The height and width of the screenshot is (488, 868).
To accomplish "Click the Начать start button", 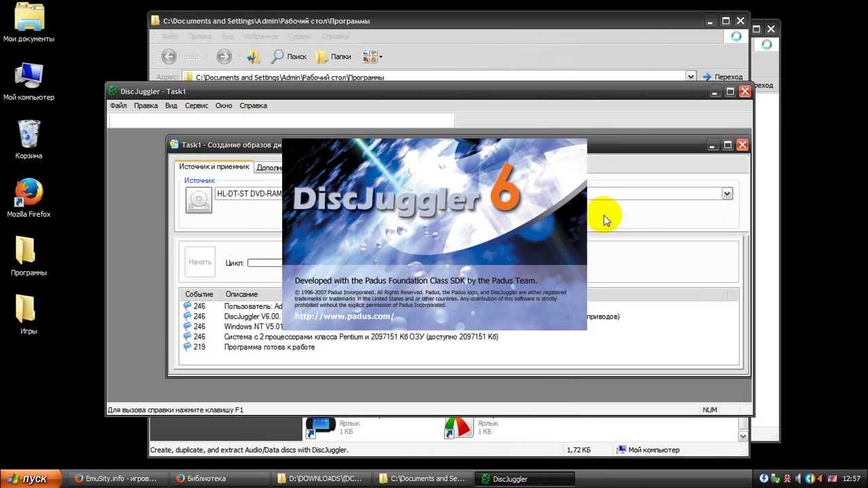I will click(200, 262).
